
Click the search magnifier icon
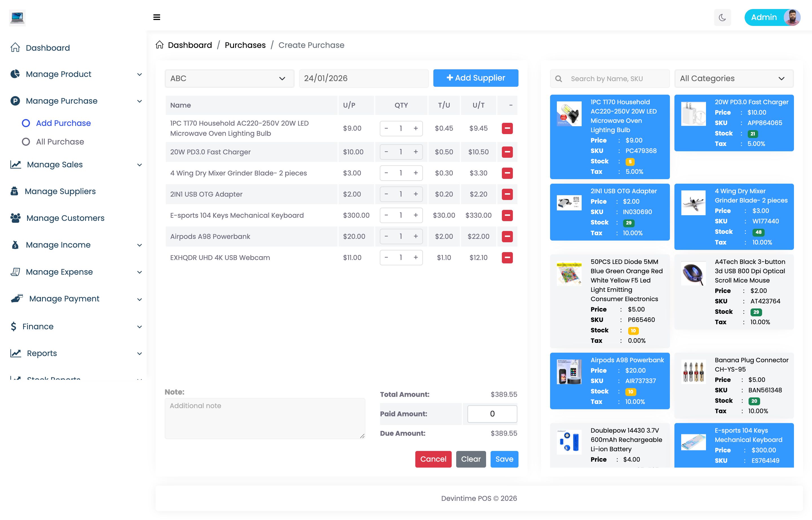[x=559, y=79]
